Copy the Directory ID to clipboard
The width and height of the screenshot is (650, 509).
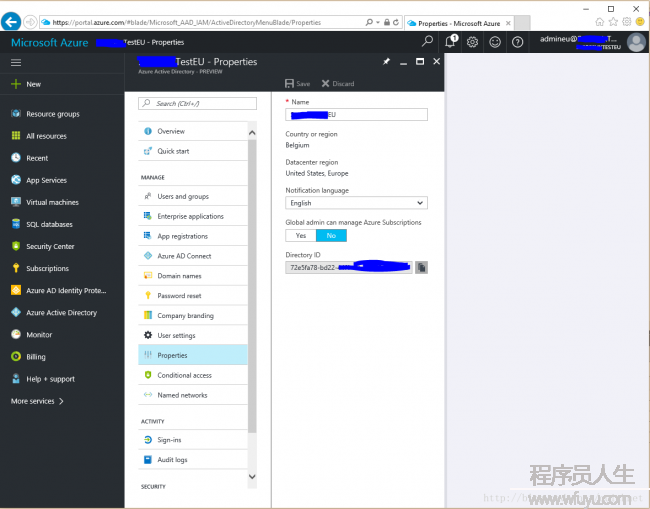421,268
